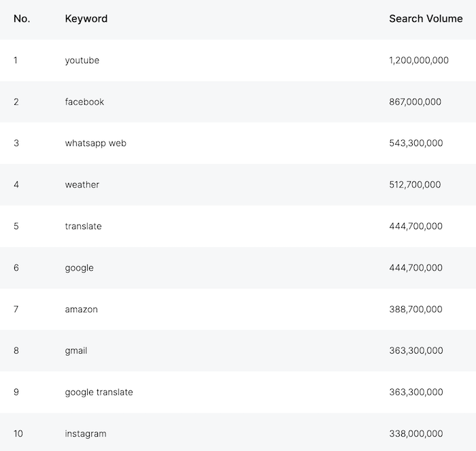Click the 338,000,000 volume value
Screen dimensions: 476x451
(416, 433)
